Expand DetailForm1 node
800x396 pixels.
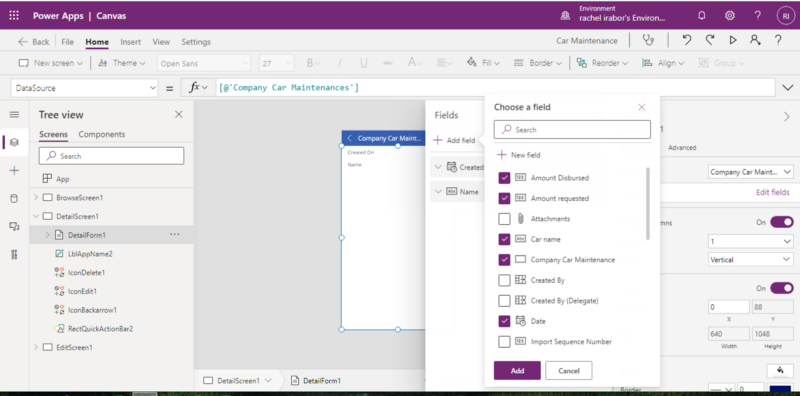[x=47, y=235]
